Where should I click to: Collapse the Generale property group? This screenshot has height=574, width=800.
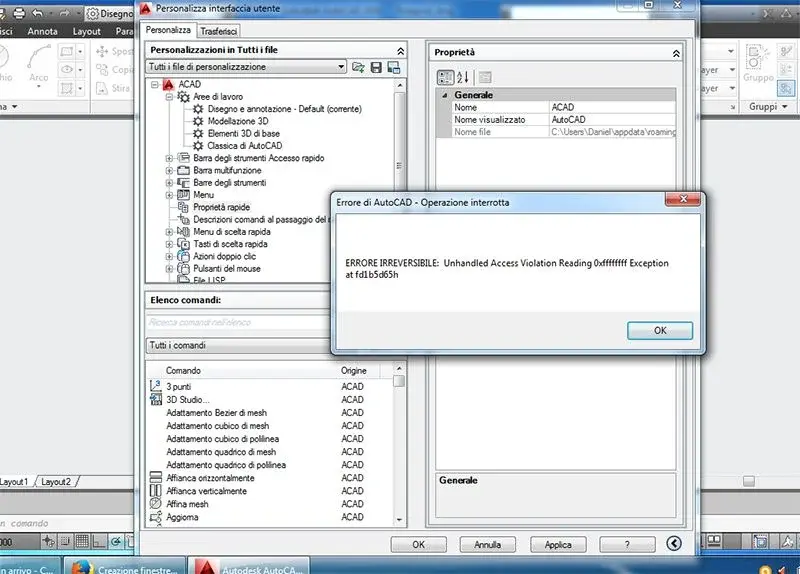pyautogui.click(x=444, y=95)
